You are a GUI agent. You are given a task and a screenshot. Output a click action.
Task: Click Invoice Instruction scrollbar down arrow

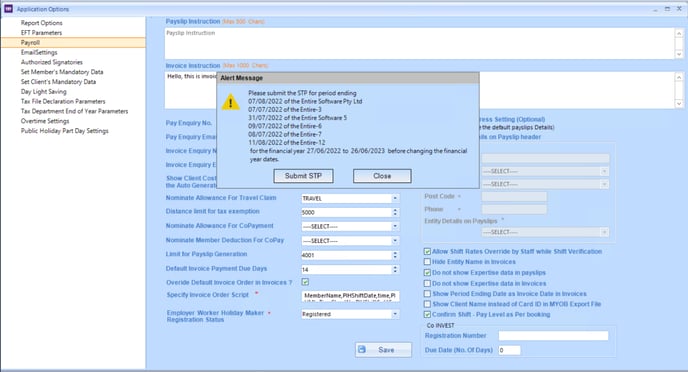coord(679,104)
